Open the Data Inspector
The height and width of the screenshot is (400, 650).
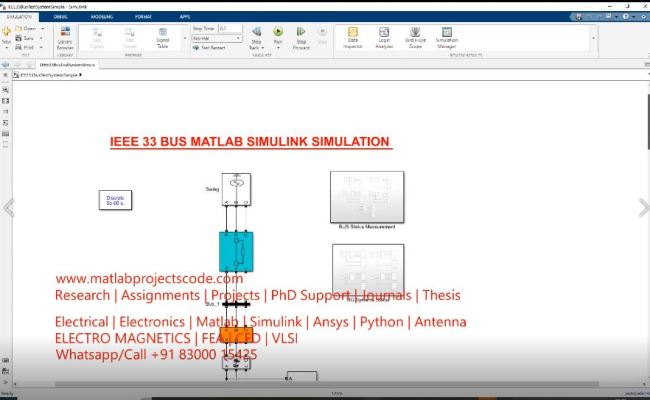click(x=353, y=38)
